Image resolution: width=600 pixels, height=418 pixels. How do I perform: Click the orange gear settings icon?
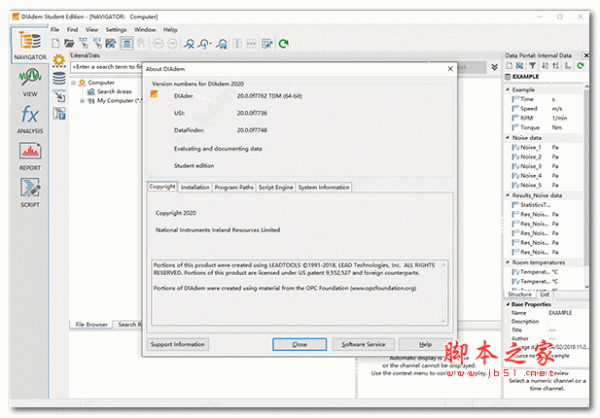click(x=59, y=60)
